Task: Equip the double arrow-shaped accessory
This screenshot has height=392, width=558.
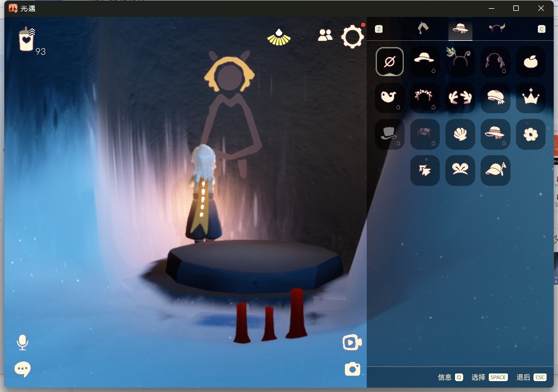Action: [424, 170]
